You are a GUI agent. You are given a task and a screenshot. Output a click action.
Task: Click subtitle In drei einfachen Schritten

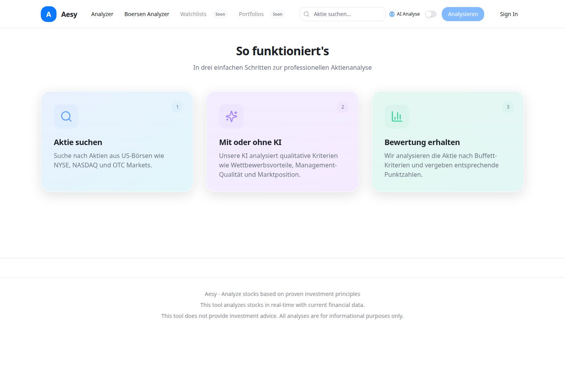point(282,67)
